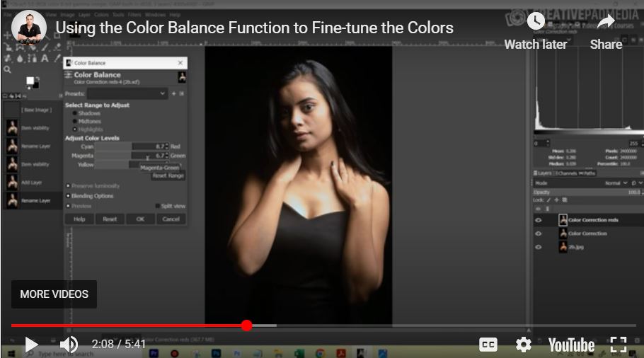Click Reset Range in Color Balance
The width and height of the screenshot is (644, 358).
[x=168, y=175]
